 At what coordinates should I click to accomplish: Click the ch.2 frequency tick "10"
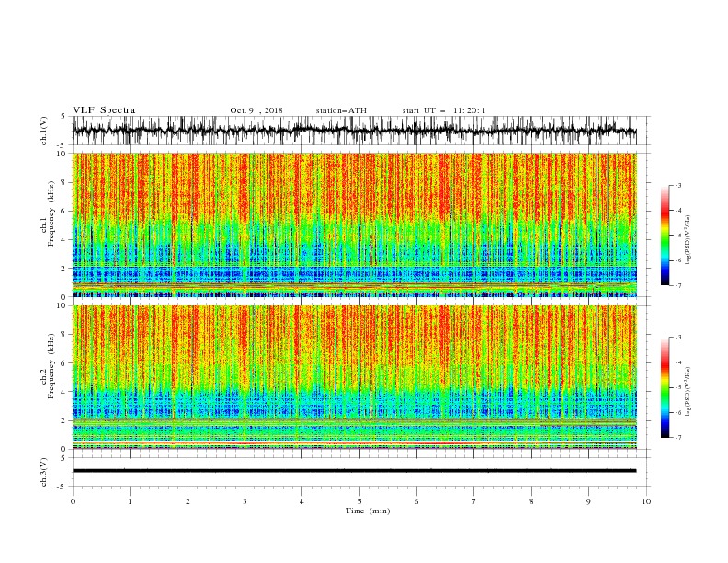point(62,305)
